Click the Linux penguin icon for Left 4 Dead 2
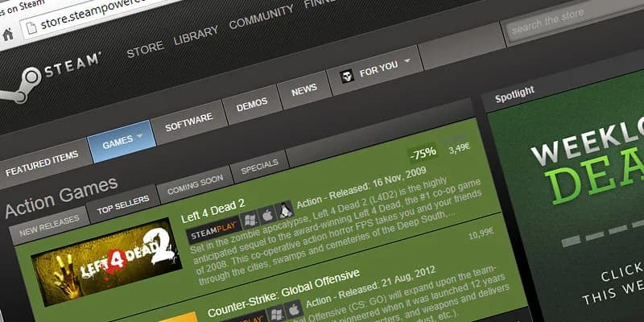644x322 pixels. pos(284,211)
